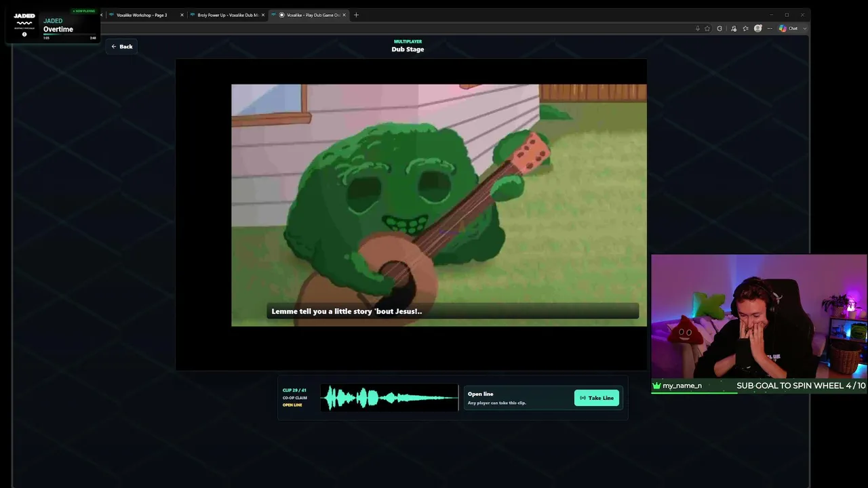868x488 pixels.
Task: Open the favorites list icon
Action: [x=746, y=28]
